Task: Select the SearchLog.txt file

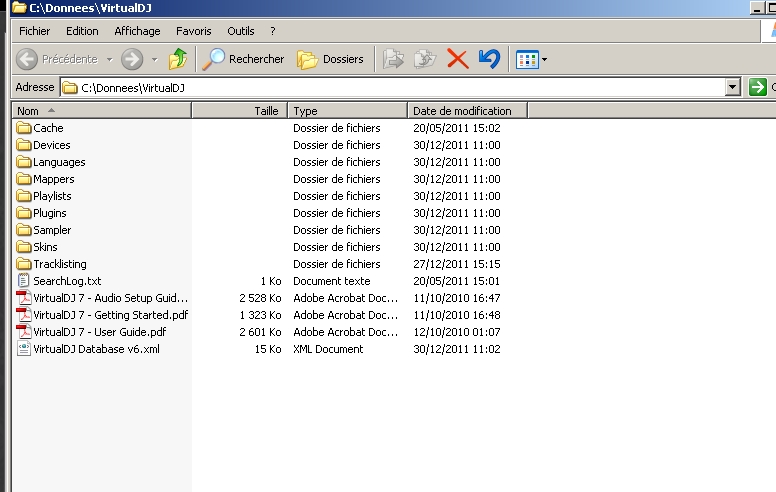Action: point(67,281)
